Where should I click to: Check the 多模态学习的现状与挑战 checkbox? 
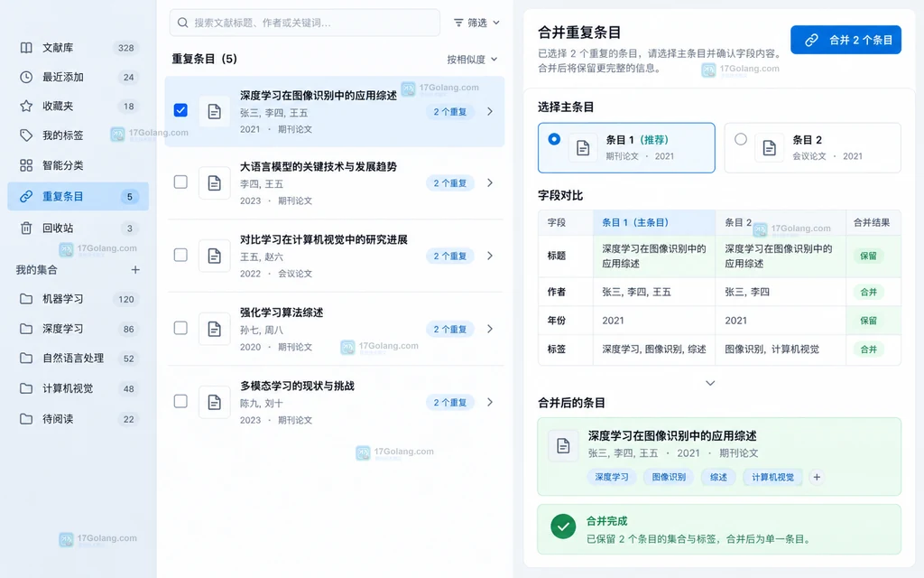[180, 401]
